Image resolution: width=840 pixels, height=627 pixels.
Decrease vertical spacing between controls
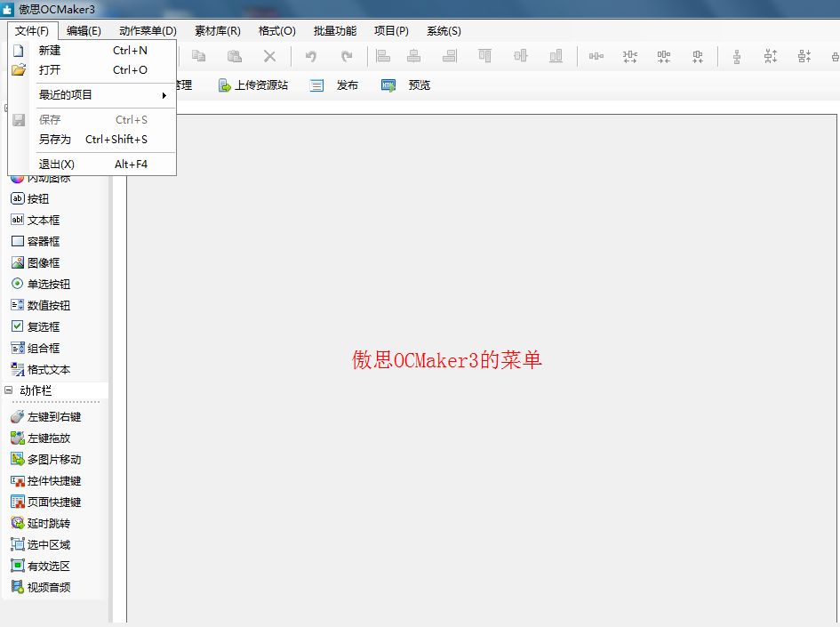[x=804, y=56]
